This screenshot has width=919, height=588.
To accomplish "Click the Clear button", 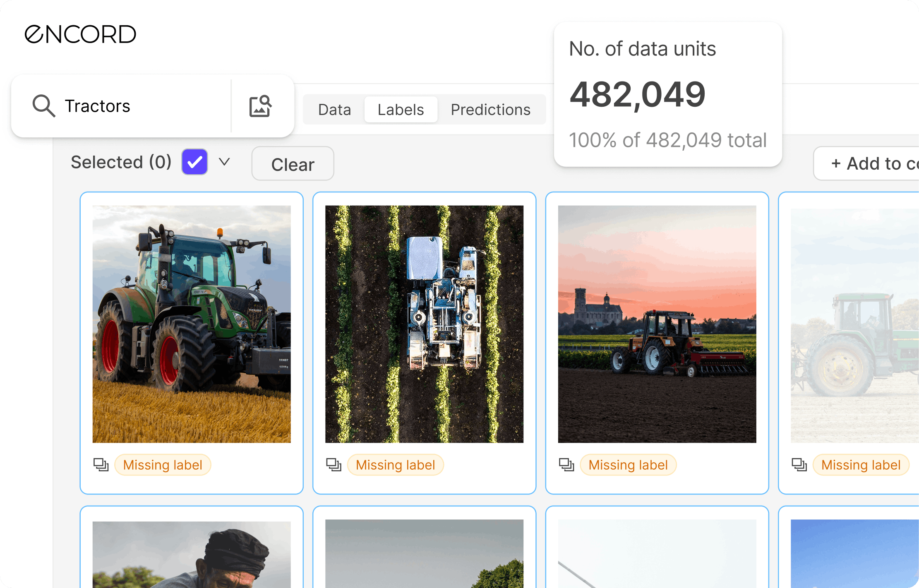I will pos(292,164).
